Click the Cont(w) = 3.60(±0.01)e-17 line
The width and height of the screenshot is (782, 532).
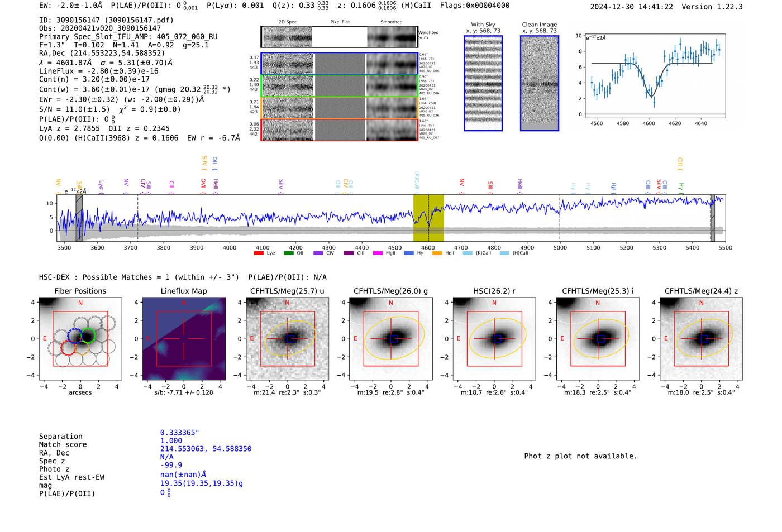tap(135, 89)
